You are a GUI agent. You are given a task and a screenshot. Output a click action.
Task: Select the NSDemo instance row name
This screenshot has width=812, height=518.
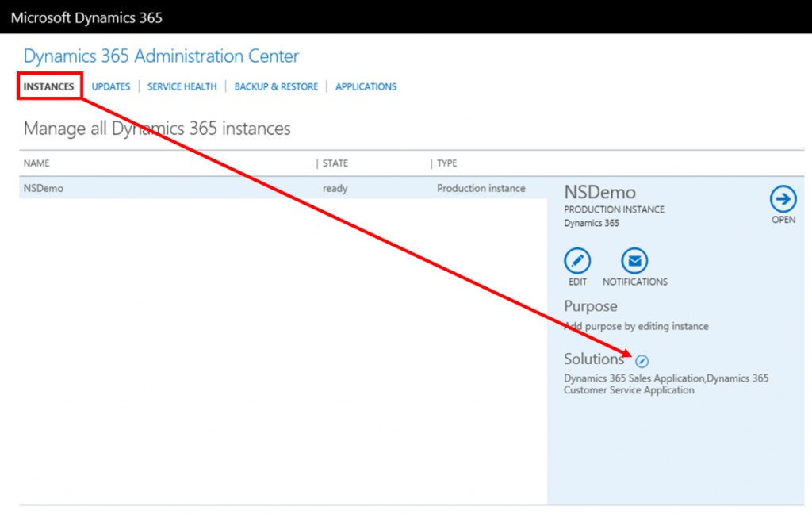(44, 188)
